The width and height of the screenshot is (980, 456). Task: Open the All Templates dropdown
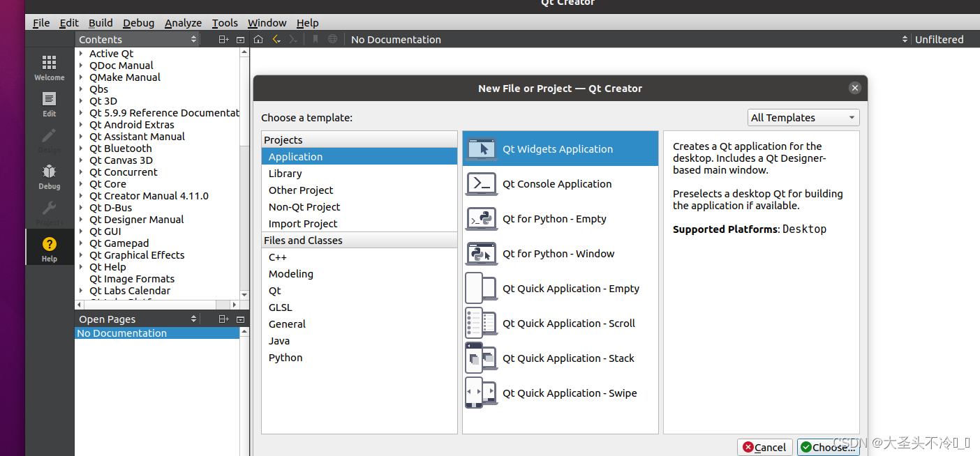click(803, 118)
